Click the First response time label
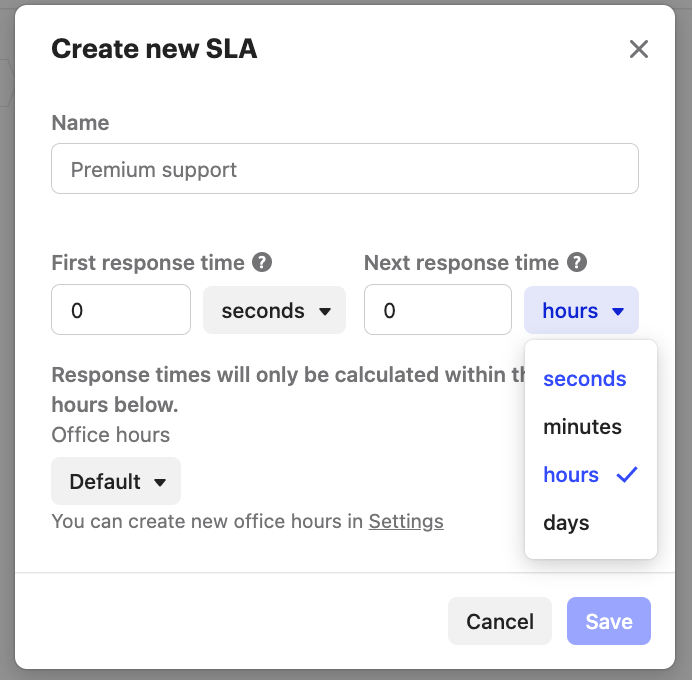Screen dimensions: 692x680 148,263
